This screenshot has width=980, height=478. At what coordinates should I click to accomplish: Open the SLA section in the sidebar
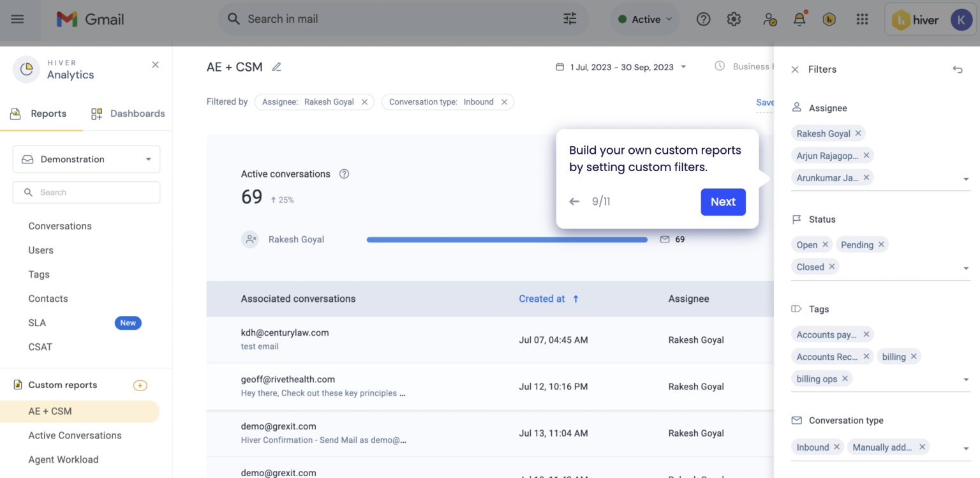coord(36,322)
